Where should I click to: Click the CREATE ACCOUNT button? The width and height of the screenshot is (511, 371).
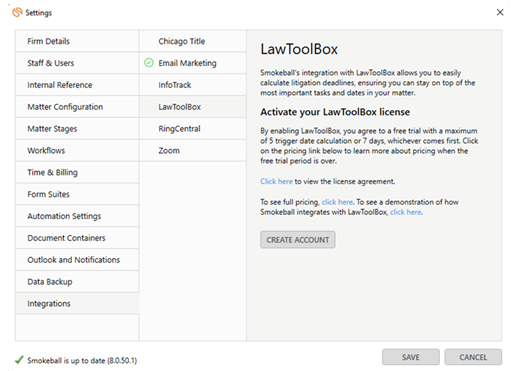(x=298, y=240)
